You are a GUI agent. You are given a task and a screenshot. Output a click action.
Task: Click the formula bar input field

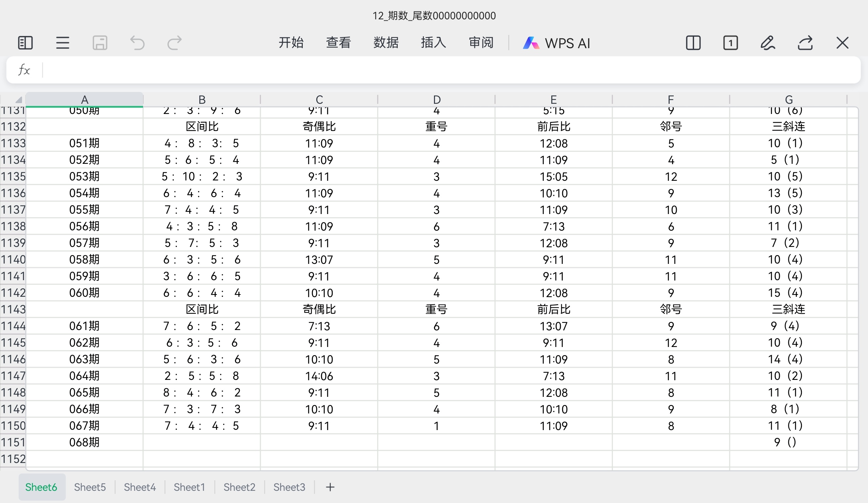click(x=448, y=70)
